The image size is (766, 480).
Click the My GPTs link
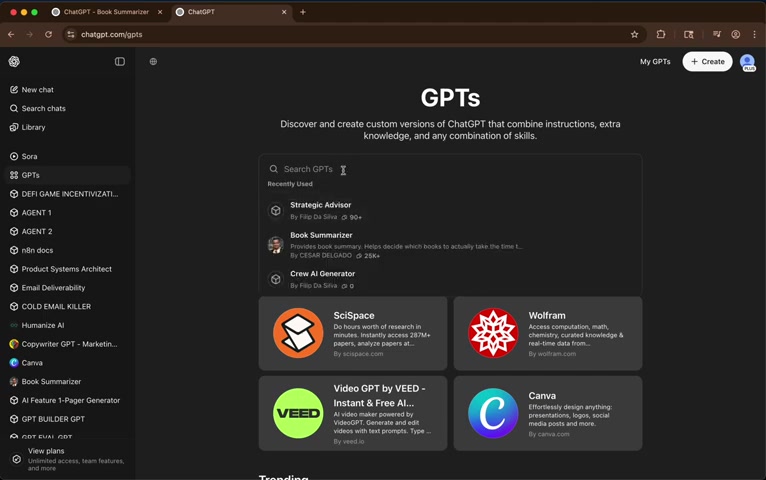coord(655,62)
